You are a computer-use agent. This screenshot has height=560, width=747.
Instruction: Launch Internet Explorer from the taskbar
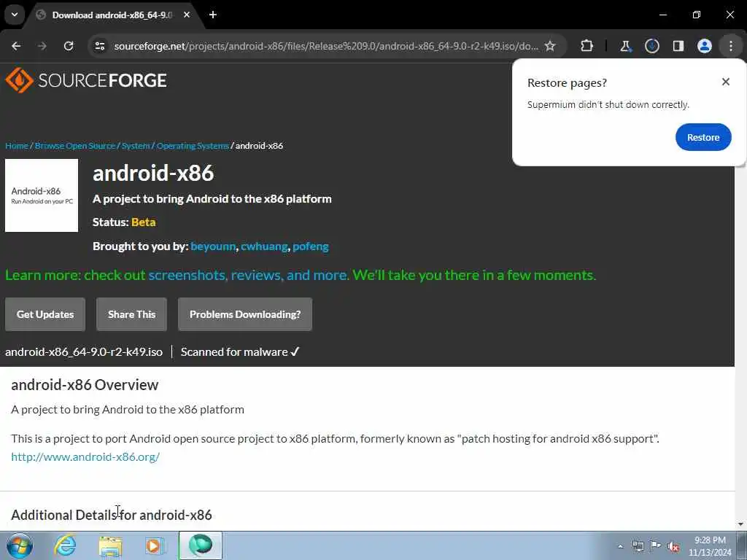point(64,545)
